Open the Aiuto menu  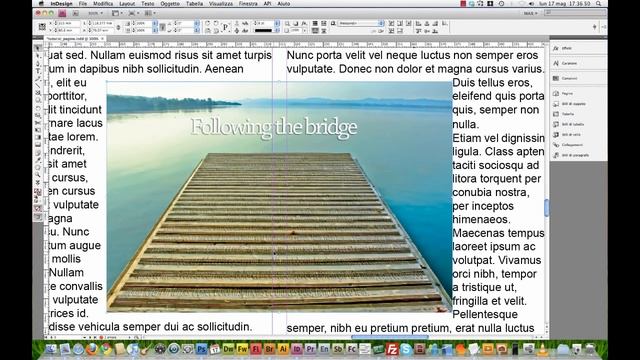284,4
